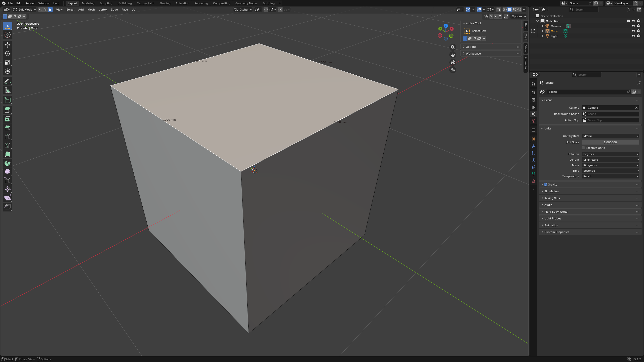644x362 pixels.
Task: Toggle the camera view icon
Action: coord(453,62)
